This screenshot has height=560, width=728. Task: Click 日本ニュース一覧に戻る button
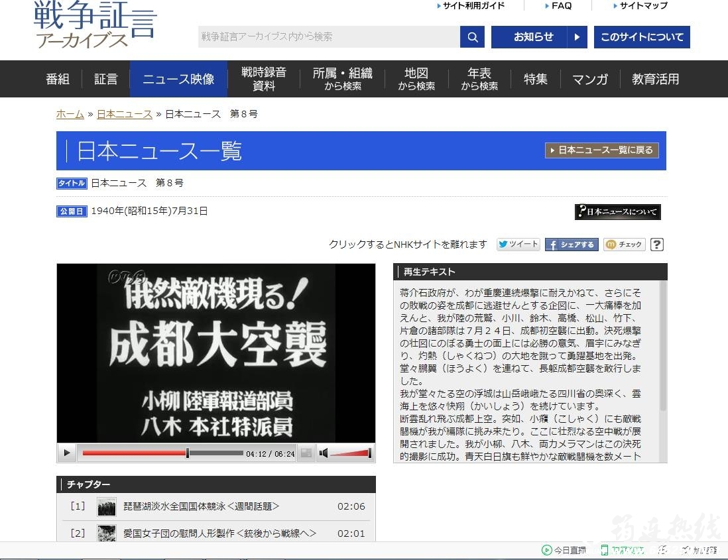[602, 150]
